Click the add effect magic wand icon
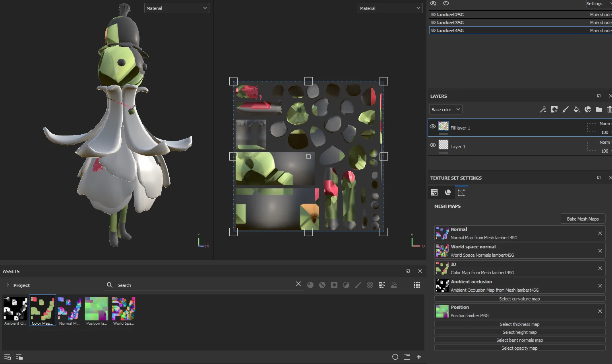 coord(543,109)
